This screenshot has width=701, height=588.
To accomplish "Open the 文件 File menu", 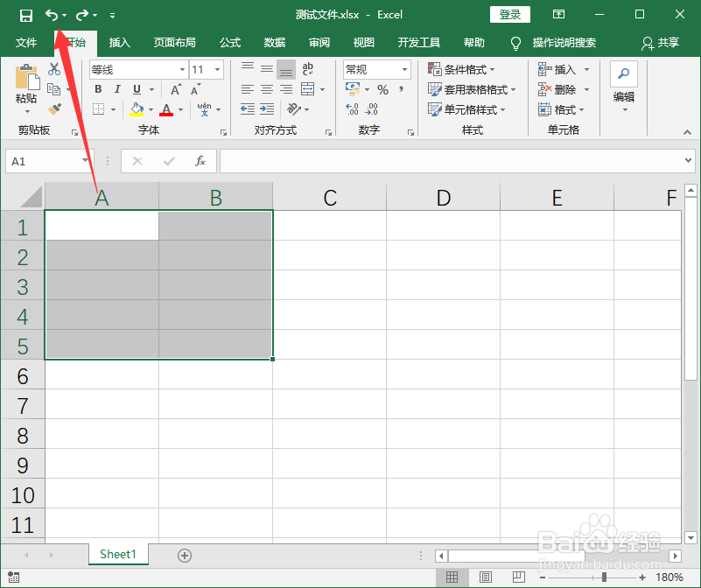I will coord(26,43).
